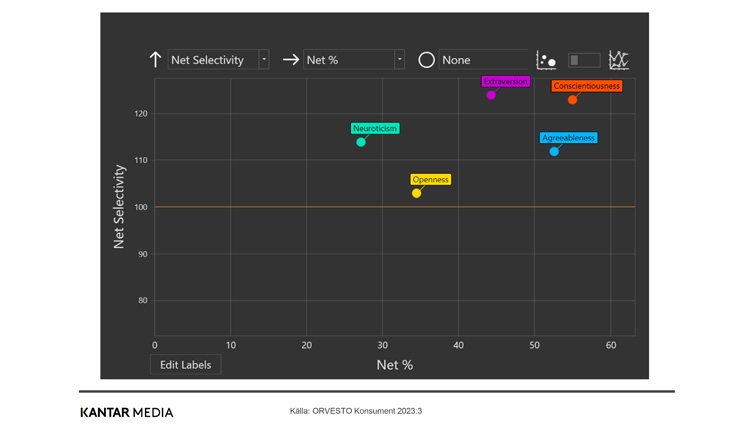Click the bubble size circle icon
The height and width of the screenshot is (438, 750).
[x=426, y=60]
